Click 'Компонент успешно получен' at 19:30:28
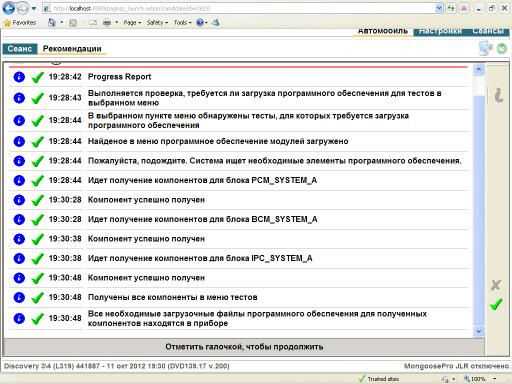The height and width of the screenshot is (384, 512). pos(146,200)
